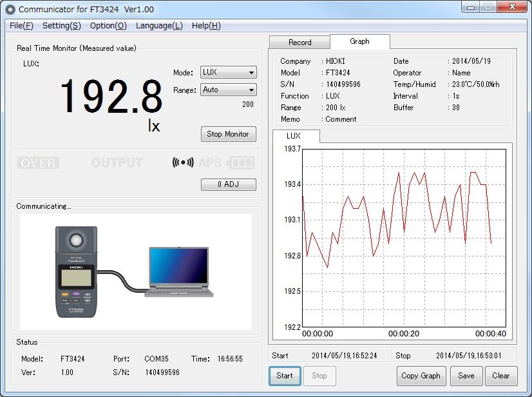Image resolution: width=532 pixels, height=397 pixels.
Task: Click the Memo value 'Comment'
Action: (341, 119)
